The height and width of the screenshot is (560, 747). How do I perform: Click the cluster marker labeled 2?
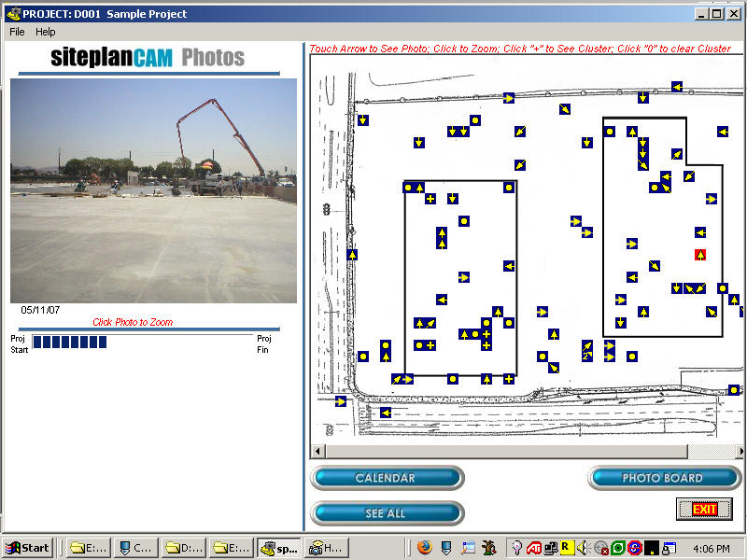tap(587, 356)
